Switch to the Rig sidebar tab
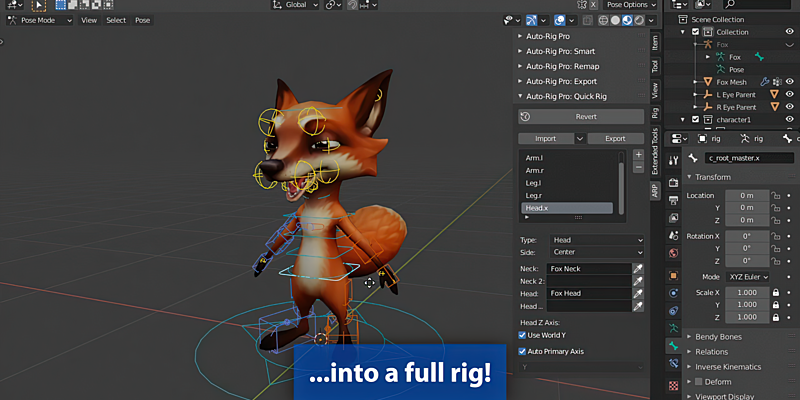 click(655, 112)
